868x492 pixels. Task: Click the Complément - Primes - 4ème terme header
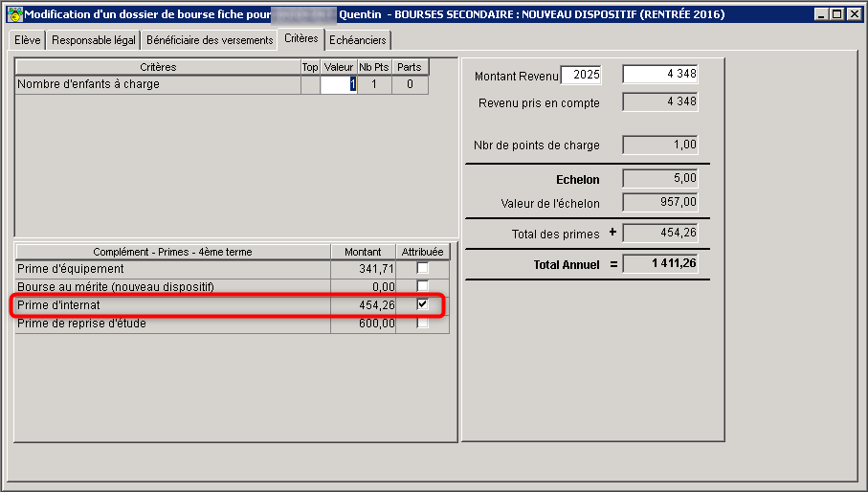[x=172, y=252]
